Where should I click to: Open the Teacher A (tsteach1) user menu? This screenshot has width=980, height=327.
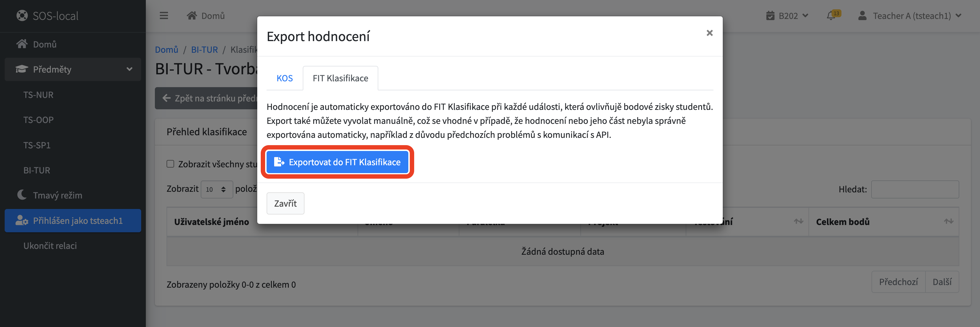[x=910, y=15]
